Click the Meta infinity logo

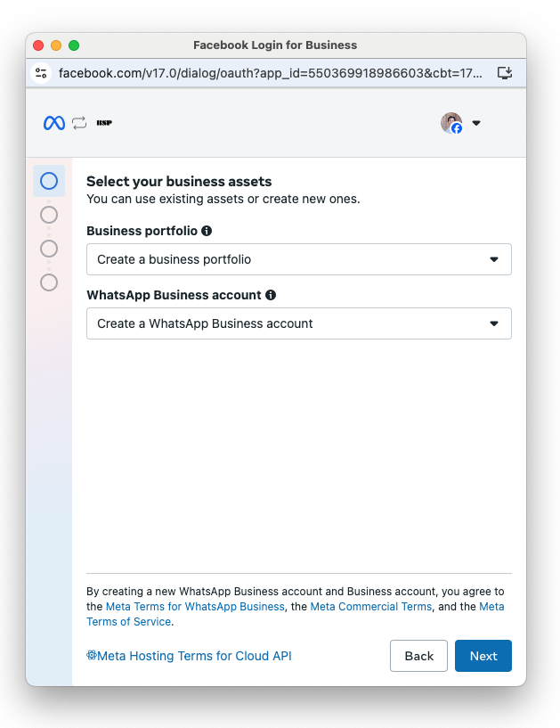(54, 123)
